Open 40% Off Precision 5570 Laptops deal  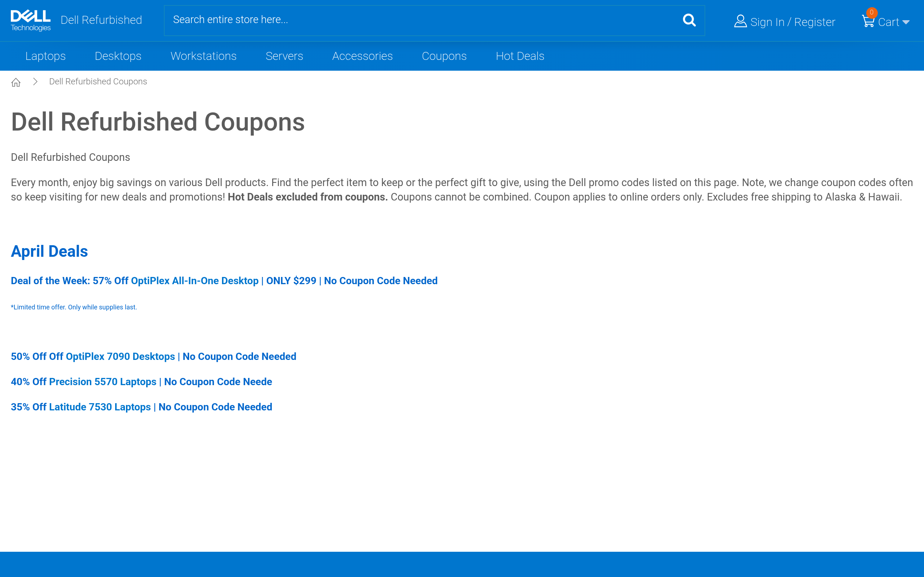coord(141,382)
